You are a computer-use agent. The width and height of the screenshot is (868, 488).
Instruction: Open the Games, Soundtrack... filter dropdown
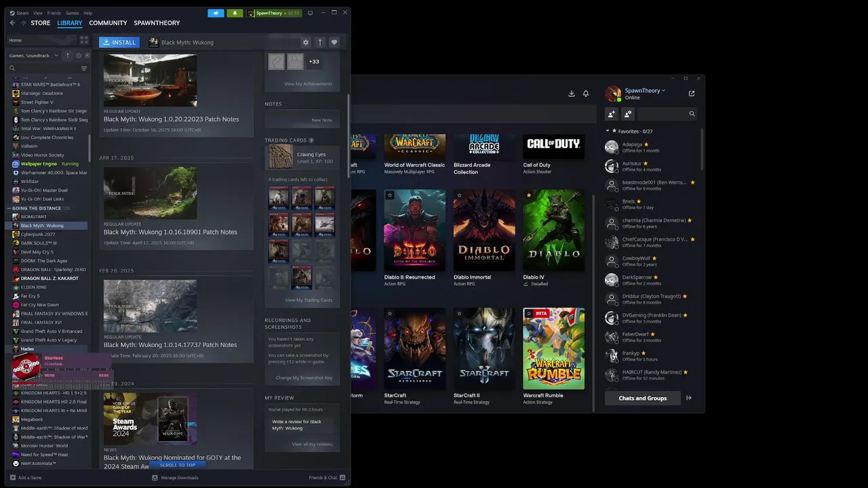click(33, 56)
